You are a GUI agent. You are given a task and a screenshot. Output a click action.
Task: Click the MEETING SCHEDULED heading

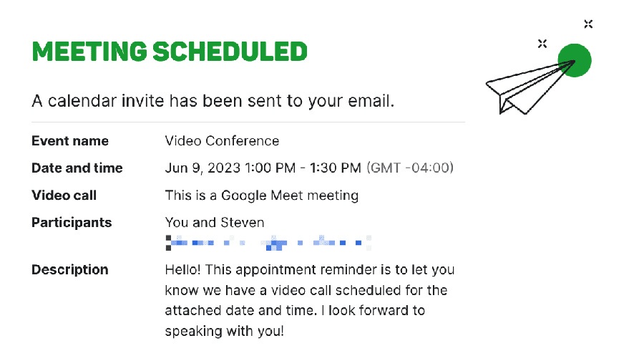169,52
